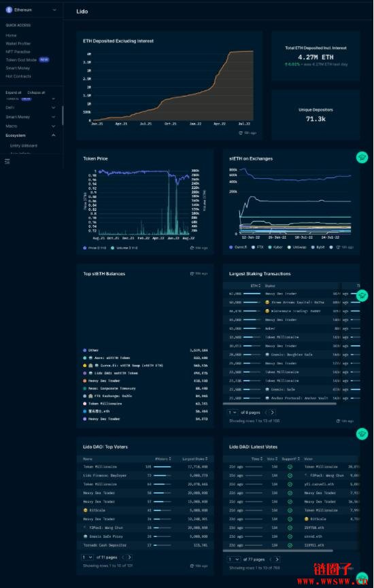
Task: Click Latest Votes table horizontal scrollbar
Action: pos(278,551)
